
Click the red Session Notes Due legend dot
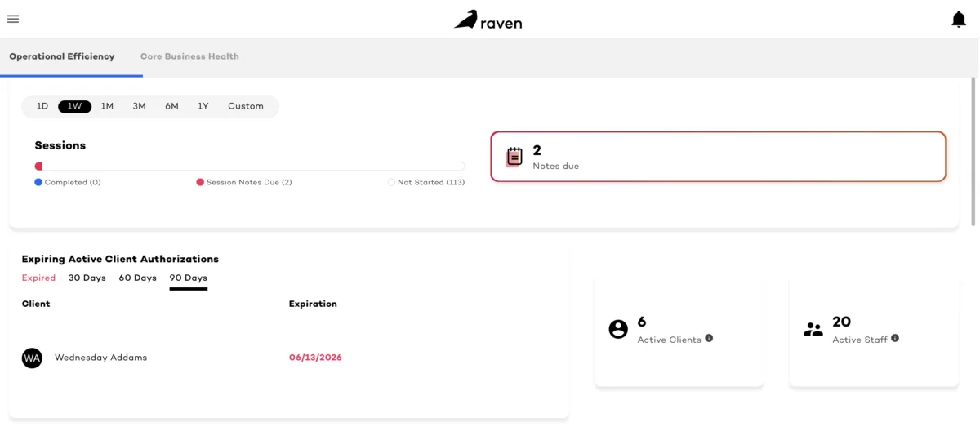click(x=200, y=182)
